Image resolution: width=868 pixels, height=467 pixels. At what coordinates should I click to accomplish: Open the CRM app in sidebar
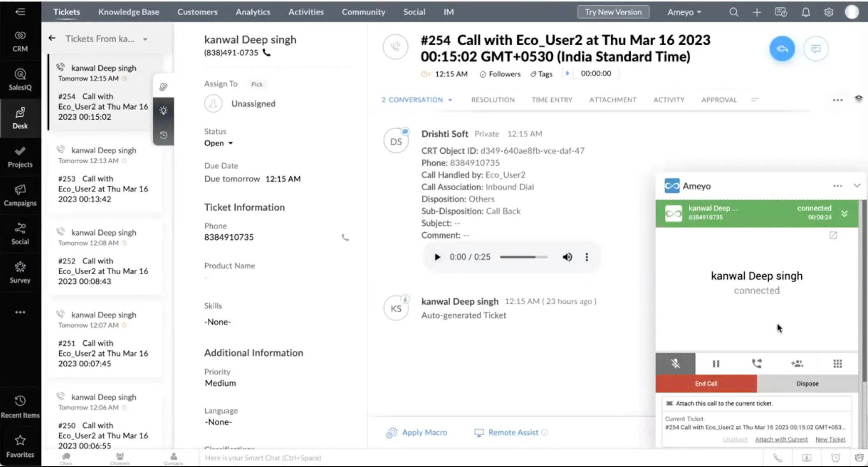20,41
